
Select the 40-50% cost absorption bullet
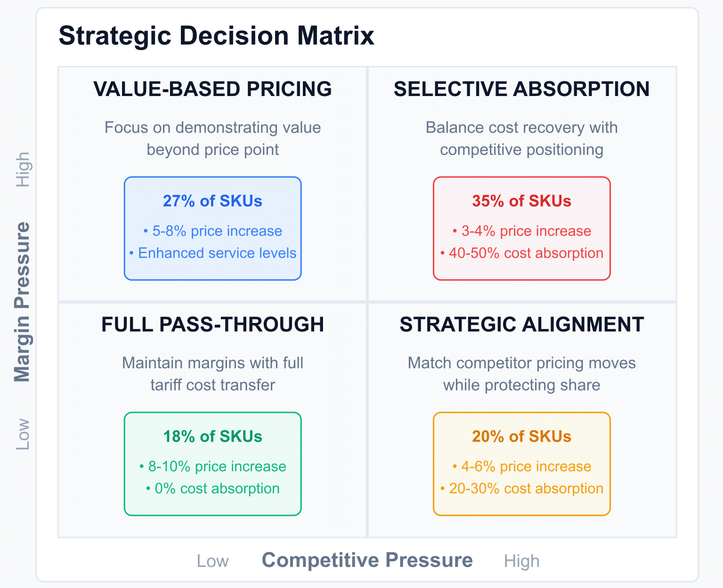pos(522,253)
